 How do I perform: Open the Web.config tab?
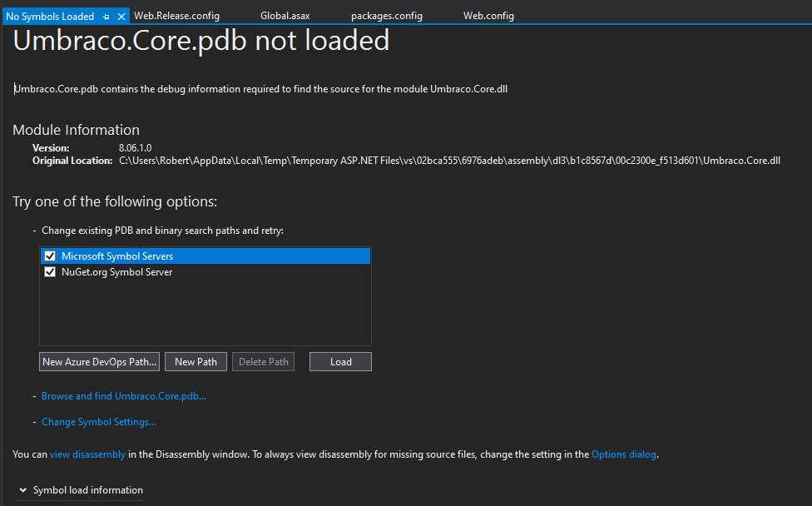(488, 16)
